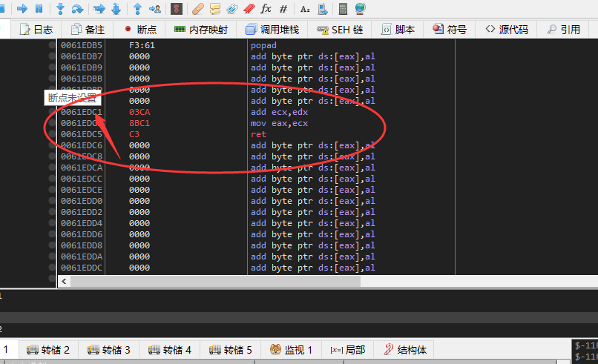
Task: Pause the debuggee with the pause icon
Action: [39, 8]
